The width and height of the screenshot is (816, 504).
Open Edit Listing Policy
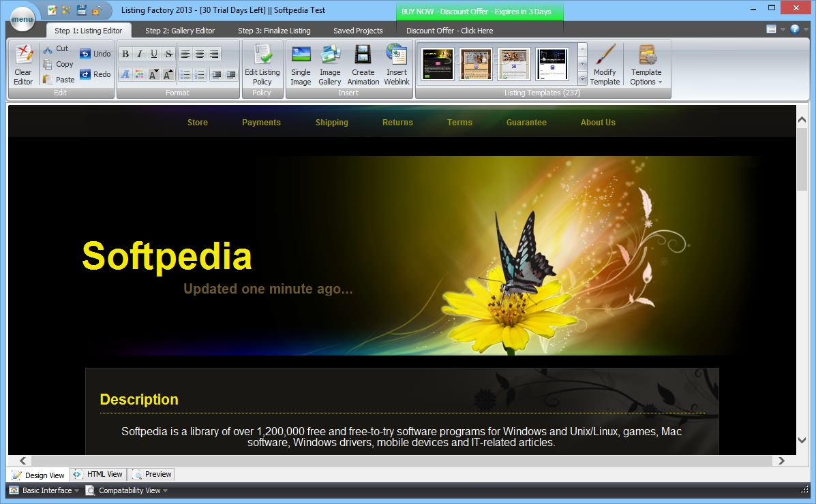click(262, 65)
